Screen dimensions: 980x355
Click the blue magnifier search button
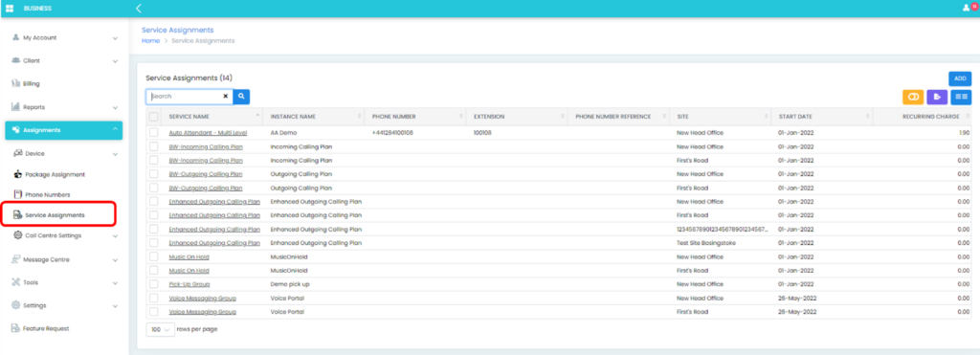tap(241, 97)
